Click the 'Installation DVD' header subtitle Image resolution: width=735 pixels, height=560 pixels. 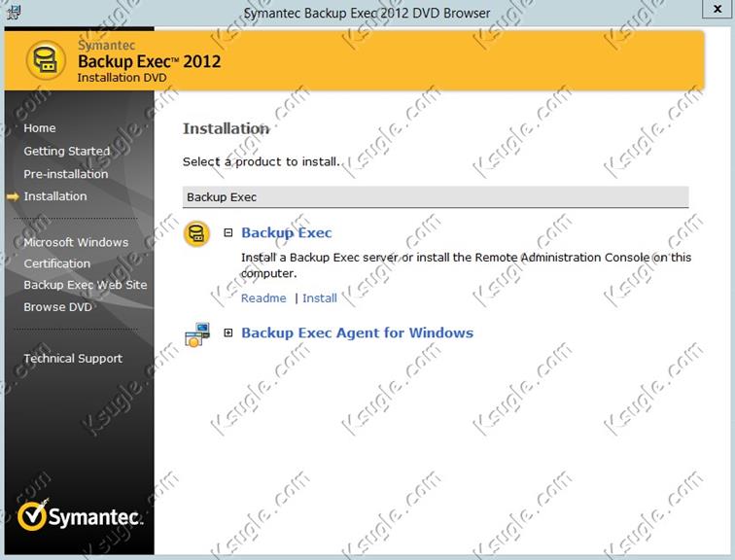[x=122, y=78]
